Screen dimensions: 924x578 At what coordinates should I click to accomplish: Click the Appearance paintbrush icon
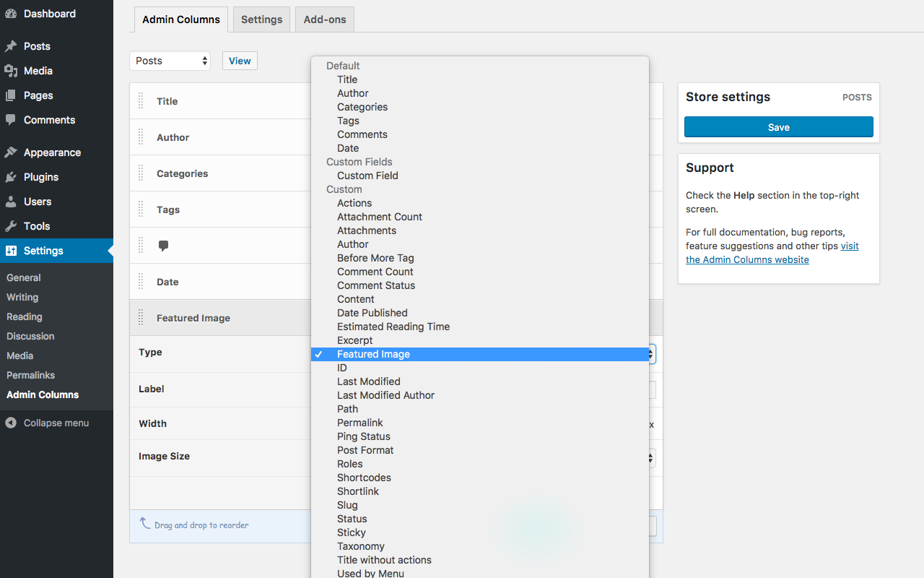tap(11, 152)
